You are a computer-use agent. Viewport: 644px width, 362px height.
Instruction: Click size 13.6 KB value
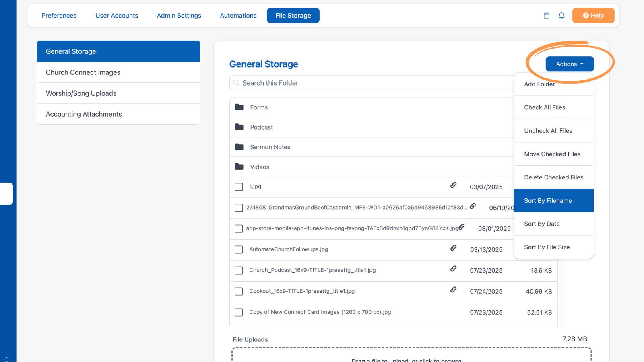[x=541, y=271]
